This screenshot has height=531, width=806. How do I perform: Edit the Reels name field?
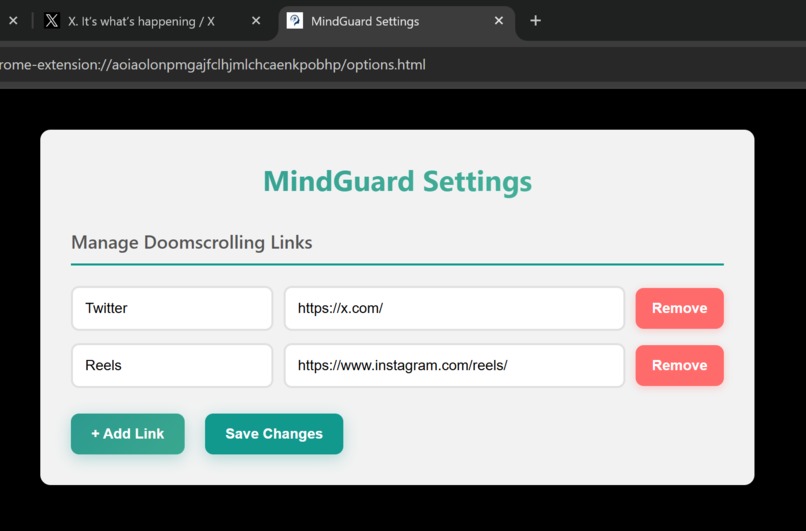coord(172,365)
